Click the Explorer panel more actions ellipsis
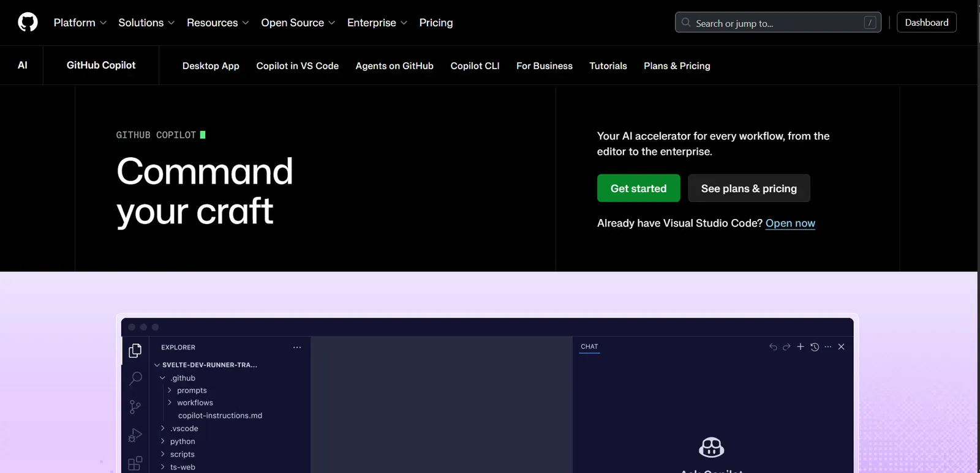The height and width of the screenshot is (473, 980). point(297,348)
